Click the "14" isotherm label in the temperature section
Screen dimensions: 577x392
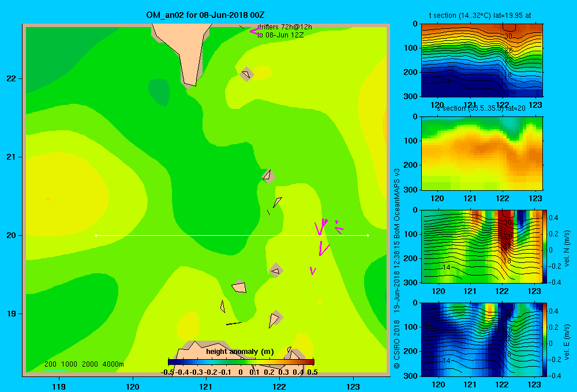click(446, 81)
